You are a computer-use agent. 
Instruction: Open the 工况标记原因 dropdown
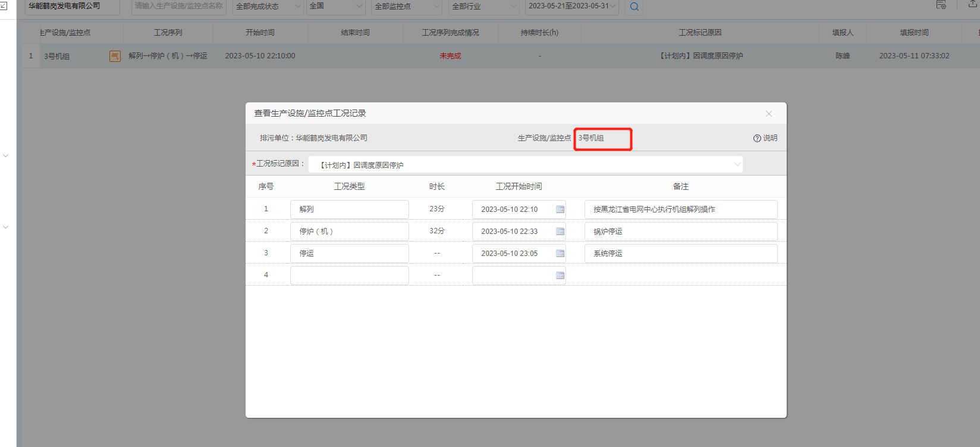coord(526,165)
